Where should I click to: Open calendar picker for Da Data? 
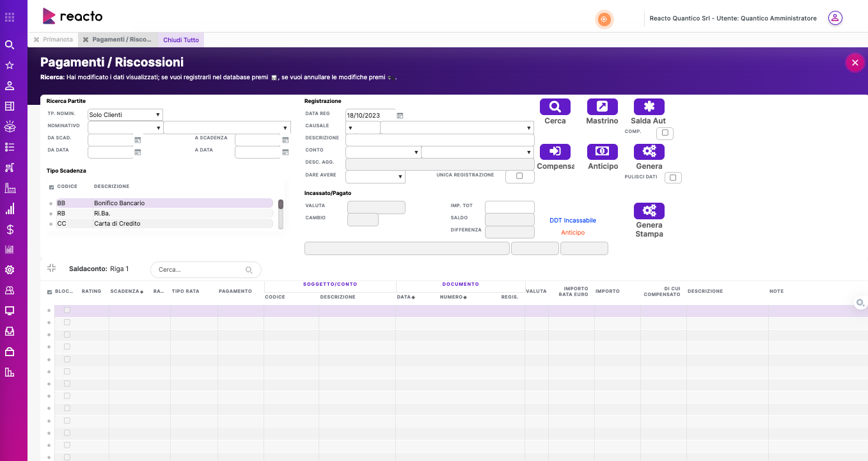(x=138, y=152)
